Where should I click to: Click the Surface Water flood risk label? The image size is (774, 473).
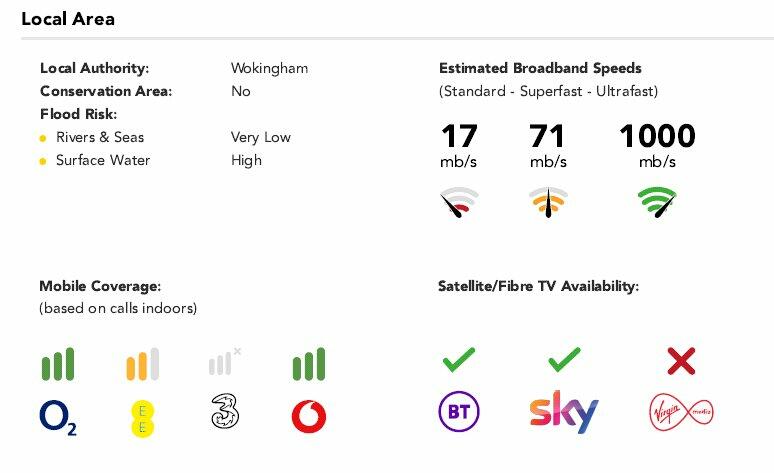pyautogui.click(x=103, y=160)
